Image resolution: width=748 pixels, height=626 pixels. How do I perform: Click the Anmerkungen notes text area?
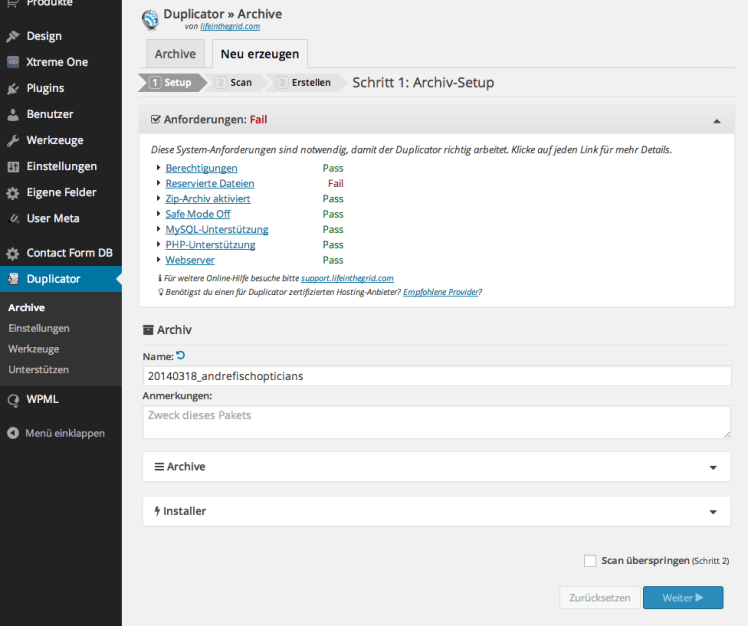[436, 421]
